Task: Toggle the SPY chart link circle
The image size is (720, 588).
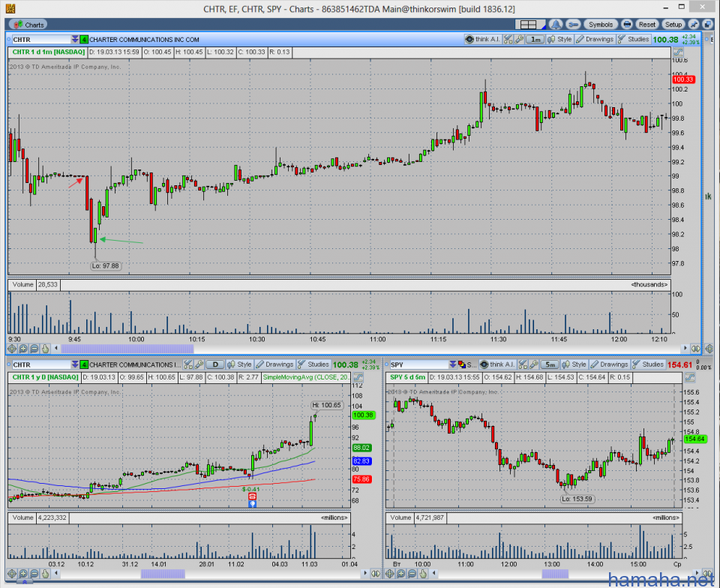Action: point(387,364)
